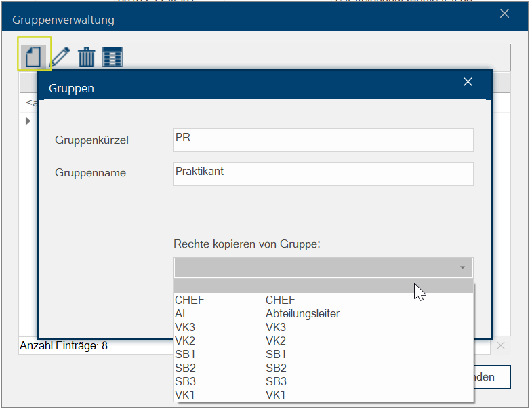Open the Rechte kopieren von Gruppe dropdown

323,268
